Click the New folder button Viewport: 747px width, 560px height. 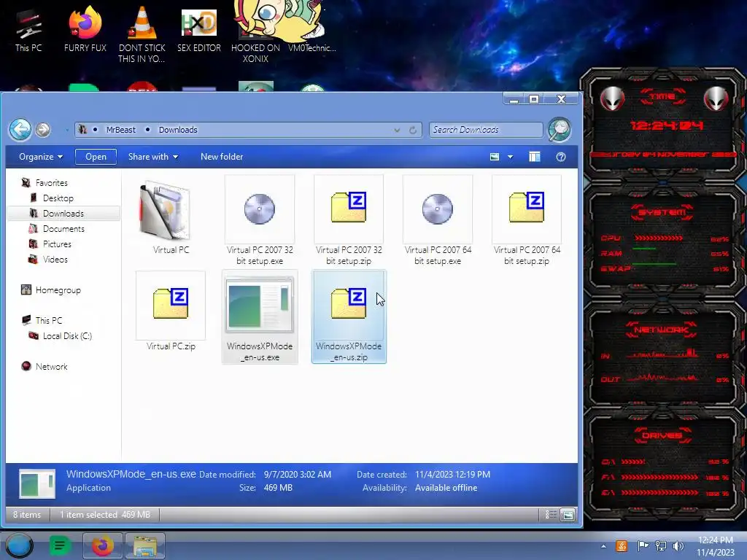coord(222,157)
